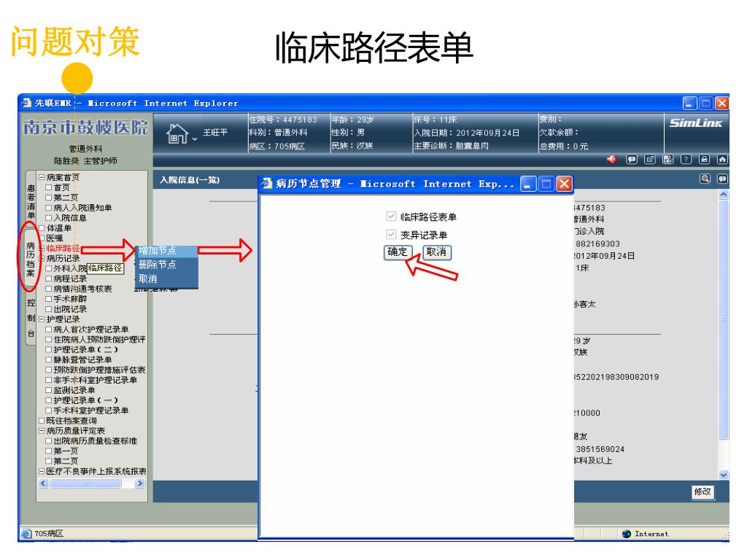
Task: Click the magnifier icon in 入院信息 header
Action: [705, 179]
